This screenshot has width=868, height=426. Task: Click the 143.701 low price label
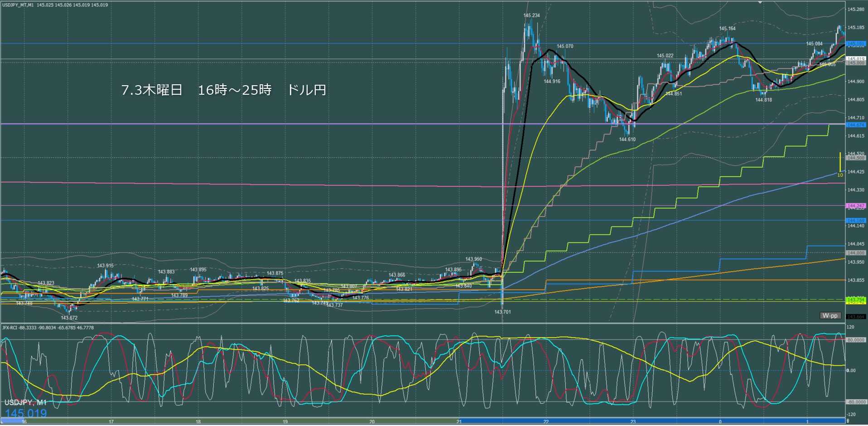[502, 312]
